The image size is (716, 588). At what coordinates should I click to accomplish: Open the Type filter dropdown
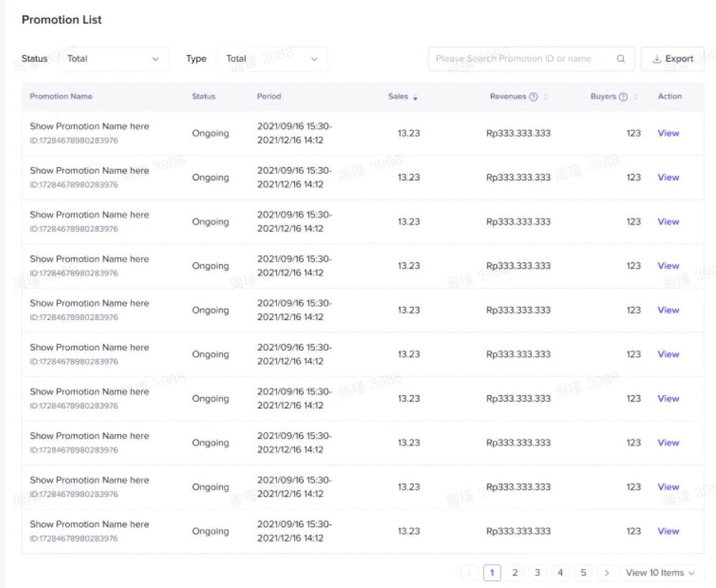click(x=272, y=59)
